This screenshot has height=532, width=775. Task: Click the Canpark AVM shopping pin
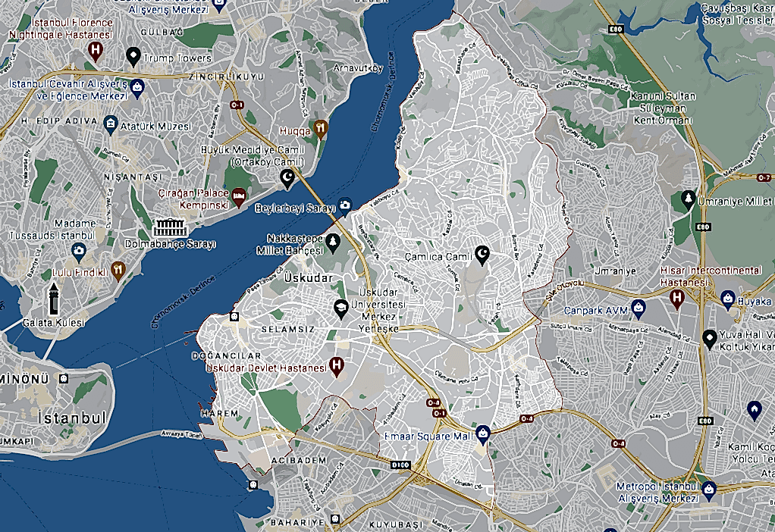(x=639, y=309)
